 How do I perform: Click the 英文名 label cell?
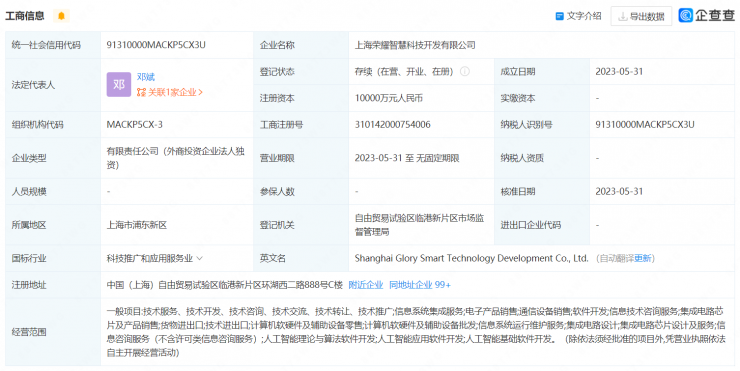[x=301, y=258]
